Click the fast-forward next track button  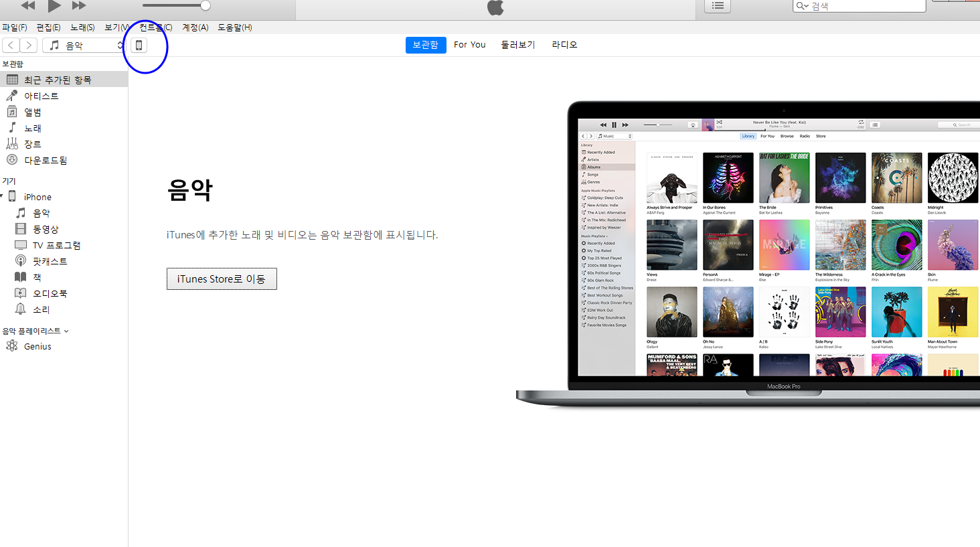tap(79, 5)
